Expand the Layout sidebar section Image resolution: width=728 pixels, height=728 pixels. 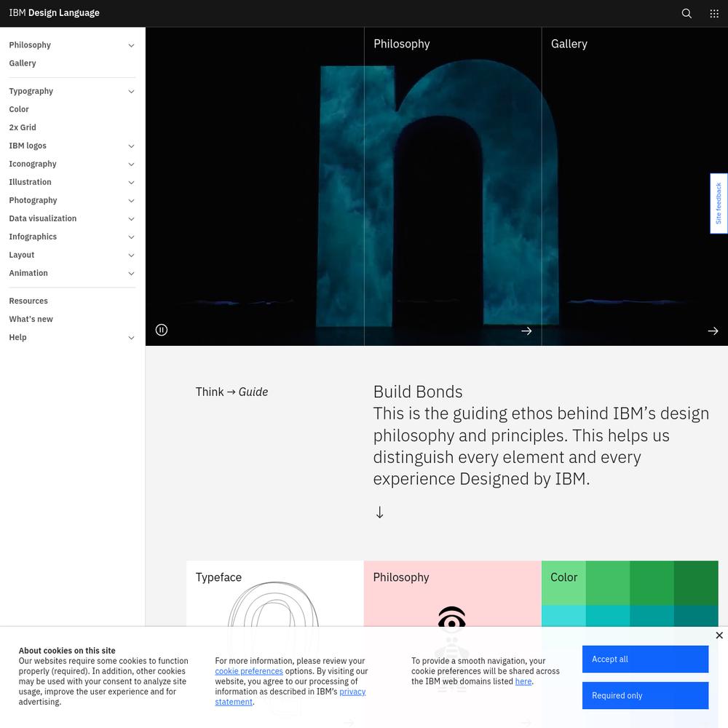131,256
